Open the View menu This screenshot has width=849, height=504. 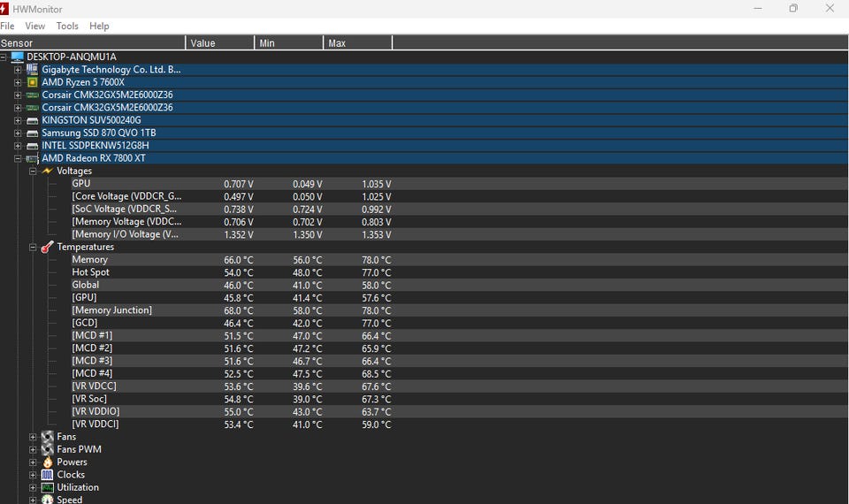pos(35,26)
